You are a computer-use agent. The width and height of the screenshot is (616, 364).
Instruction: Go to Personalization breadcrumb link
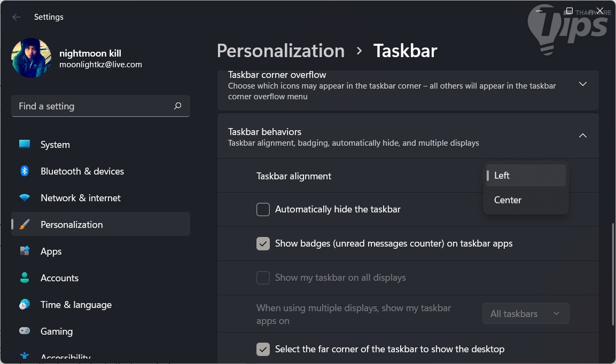pos(280,51)
